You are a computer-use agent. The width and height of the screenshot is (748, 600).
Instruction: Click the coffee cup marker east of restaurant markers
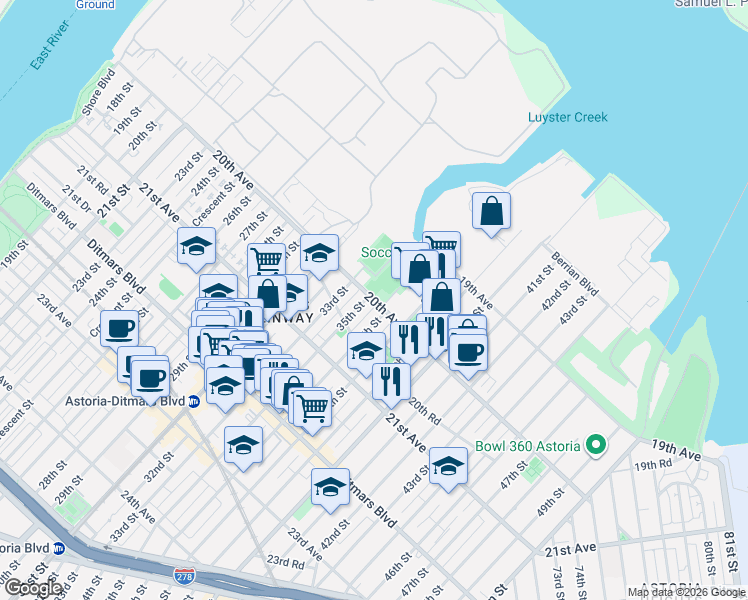[x=468, y=354]
